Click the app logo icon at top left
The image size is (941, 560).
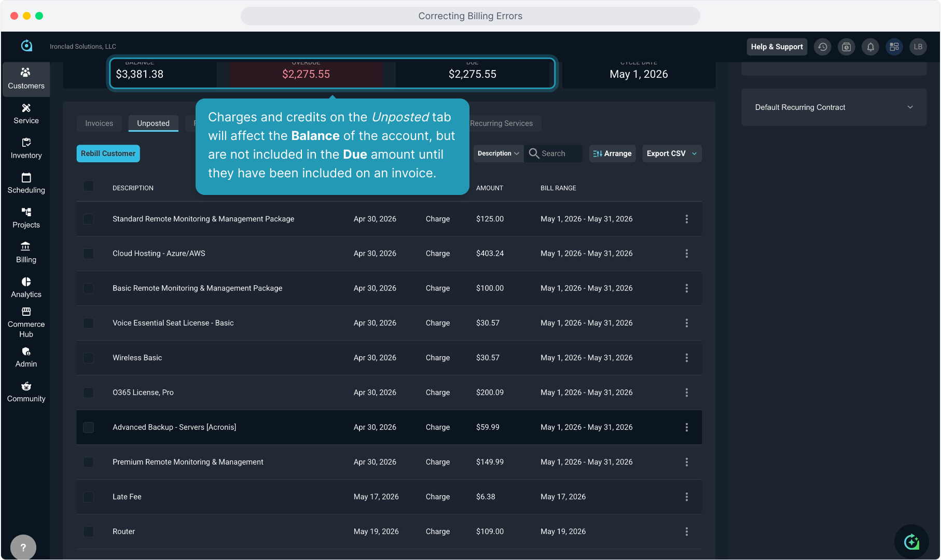26,46
